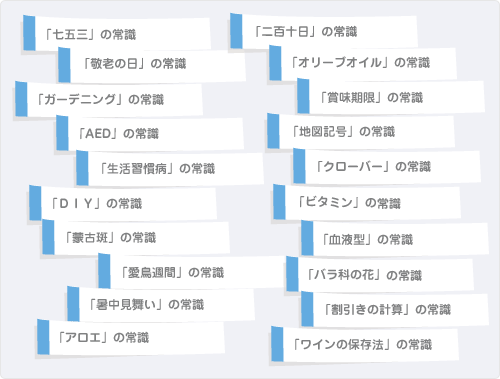Click the 「生活習慣病」の常識 link
The image size is (500, 379).
point(170,168)
